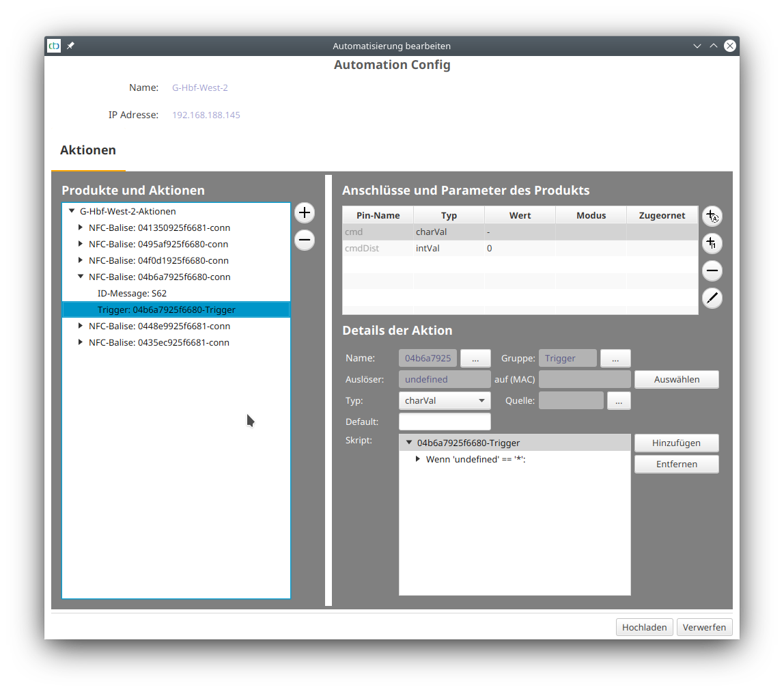Click the Auswählen button

[x=676, y=379]
